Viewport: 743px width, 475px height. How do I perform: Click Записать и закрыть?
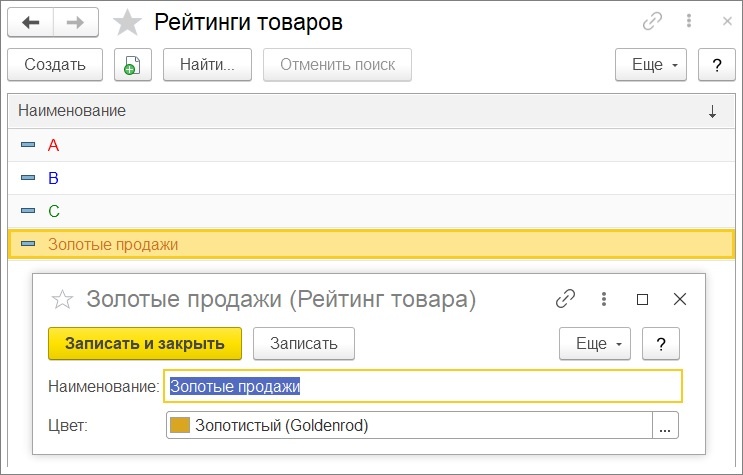145,343
